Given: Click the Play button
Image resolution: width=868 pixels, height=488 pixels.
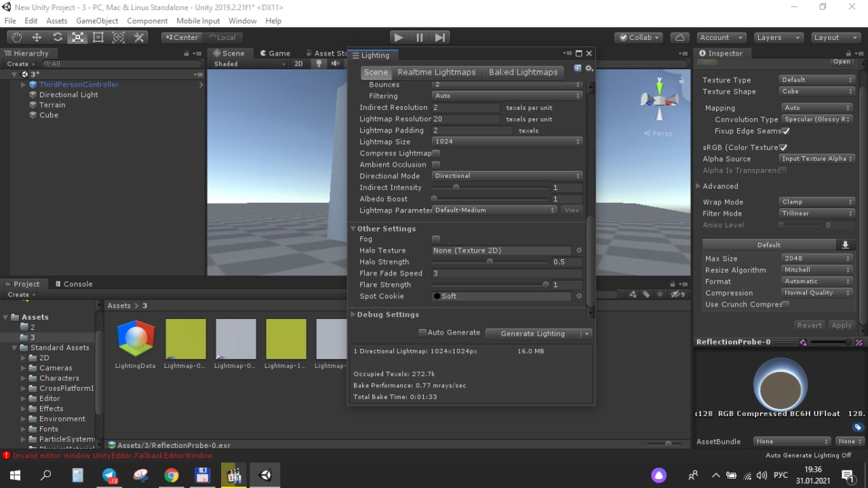Looking at the screenshot, I should coord(399,37).
